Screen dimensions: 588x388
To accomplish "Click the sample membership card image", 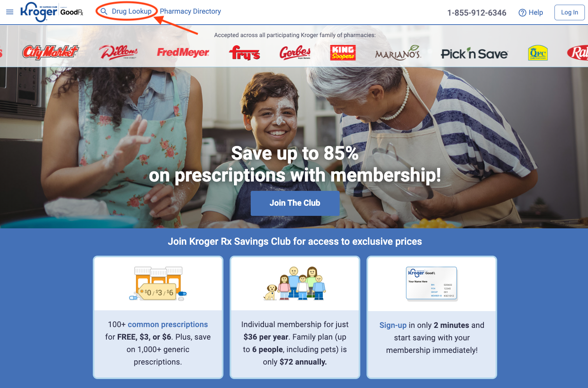I will pos(432,283).
